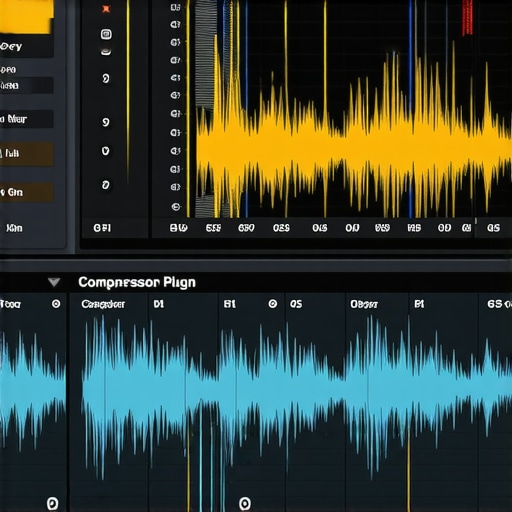Image resolution: width=512 pixels, height=512 pixels.
Task: Select the brown Gin item
Action: (x=27, y=192)
